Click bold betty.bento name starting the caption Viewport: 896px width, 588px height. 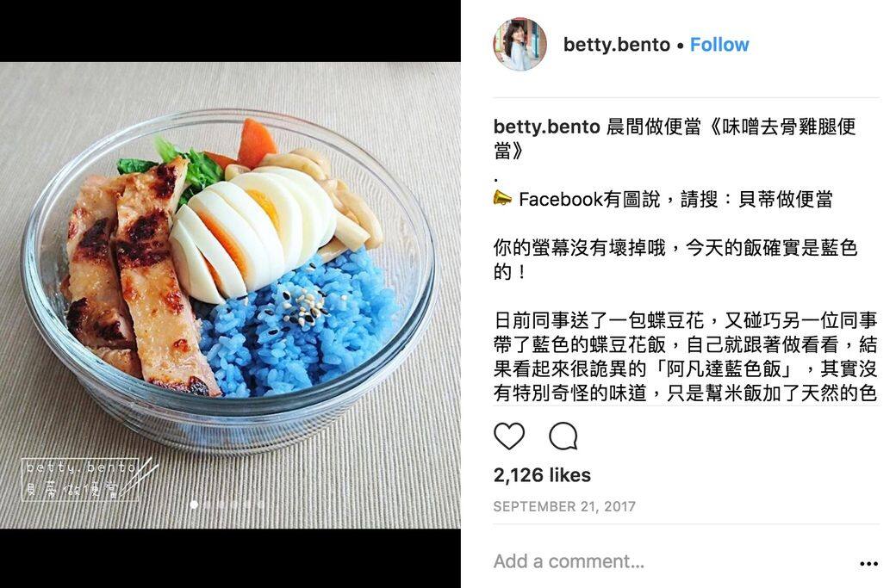tap(547, 127)
